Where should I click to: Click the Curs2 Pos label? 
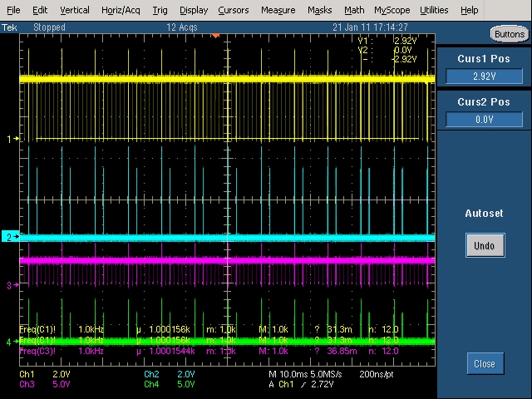tap(484, 102)
